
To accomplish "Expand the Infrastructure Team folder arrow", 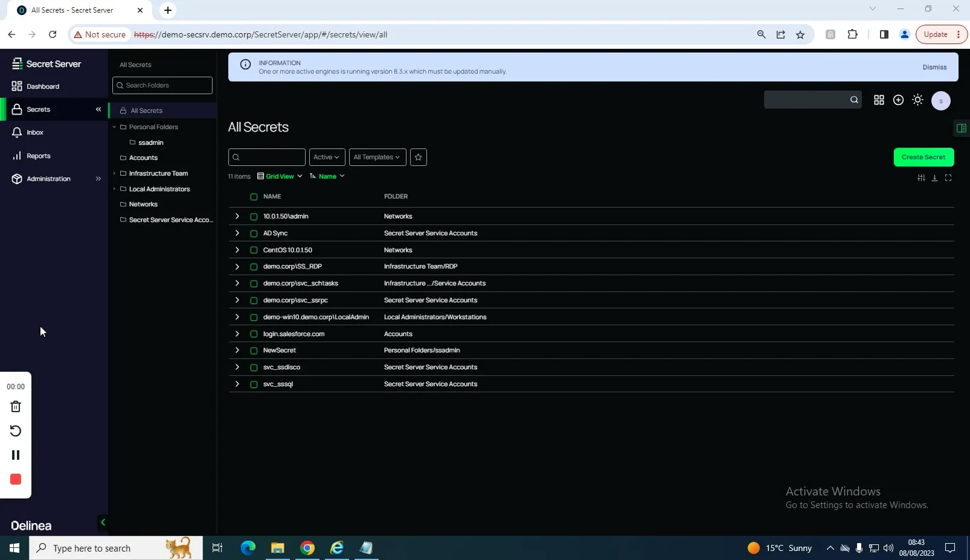I will (114, 173).
